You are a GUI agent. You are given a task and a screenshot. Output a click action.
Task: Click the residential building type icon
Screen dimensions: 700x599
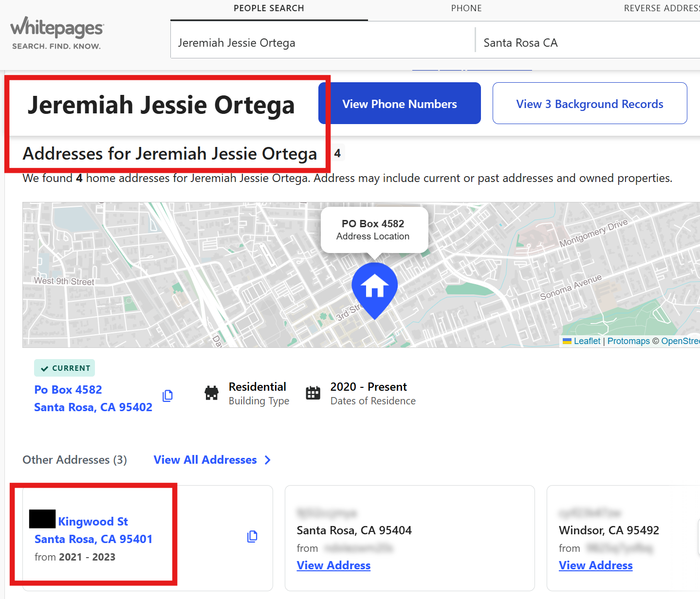[x=212, y=393]
